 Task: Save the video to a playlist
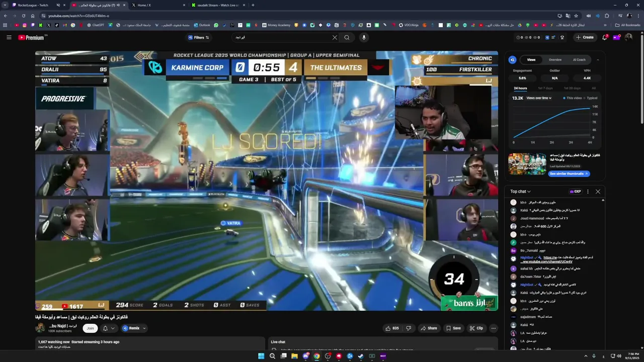(x=453, y=328)
